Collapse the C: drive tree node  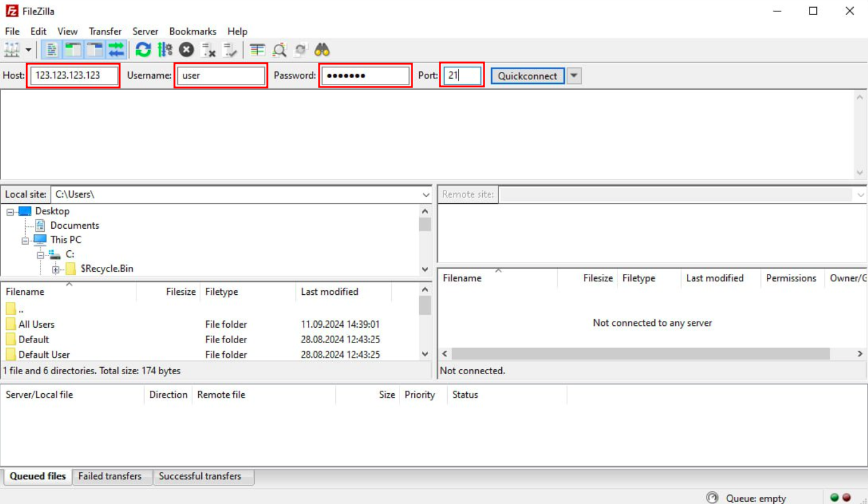click(x=40, y=254)
